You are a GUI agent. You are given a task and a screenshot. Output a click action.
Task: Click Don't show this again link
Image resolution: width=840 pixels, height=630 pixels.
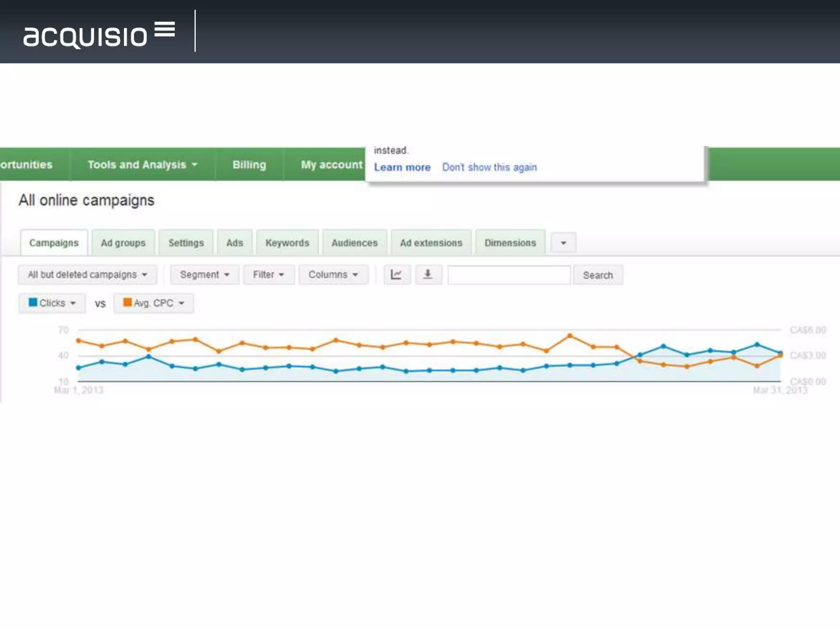tap(489, 167)
